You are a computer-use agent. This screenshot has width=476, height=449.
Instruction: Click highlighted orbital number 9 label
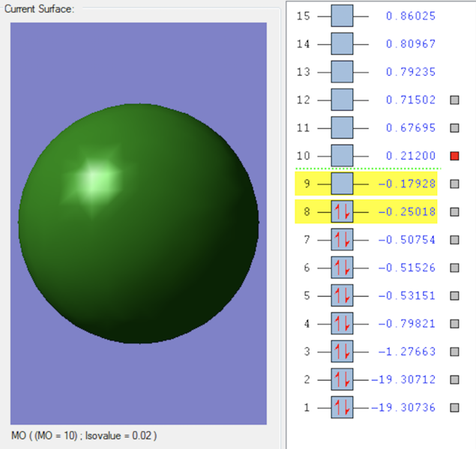pos(307,184)
